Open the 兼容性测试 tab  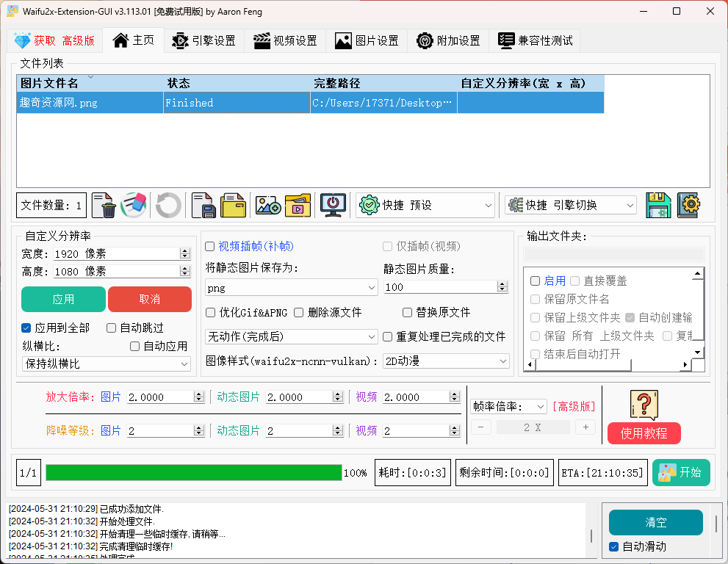(536, 40)
